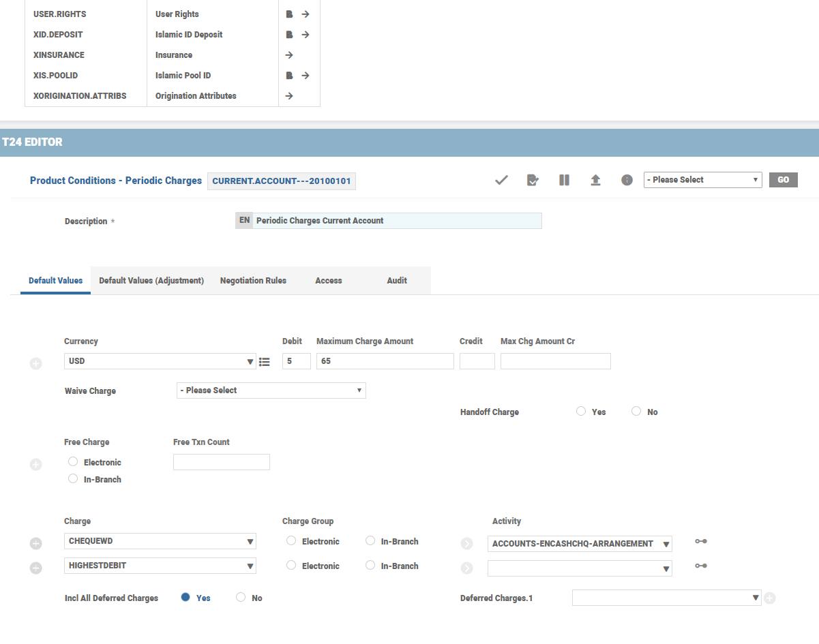Viewport: 819px width, 644px height.
Task: Open the HIGHESTDEBIT charge dropdown
Action: click(160, 566)
